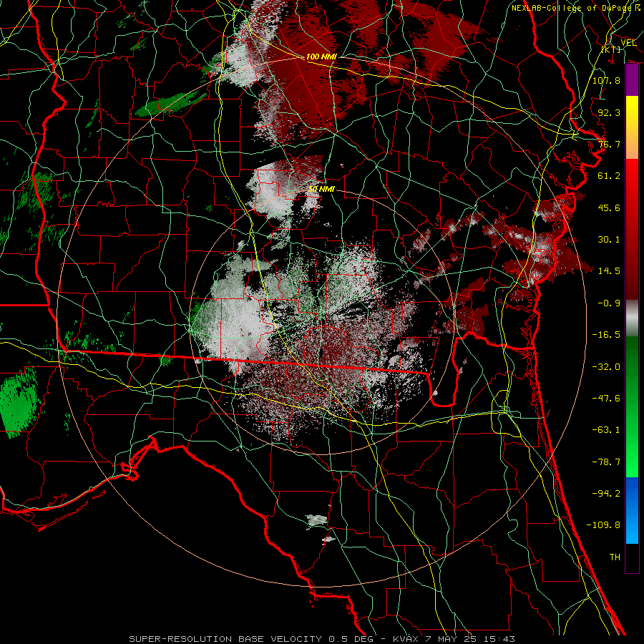Select the 100 NMI range ring label

[321, 57]
